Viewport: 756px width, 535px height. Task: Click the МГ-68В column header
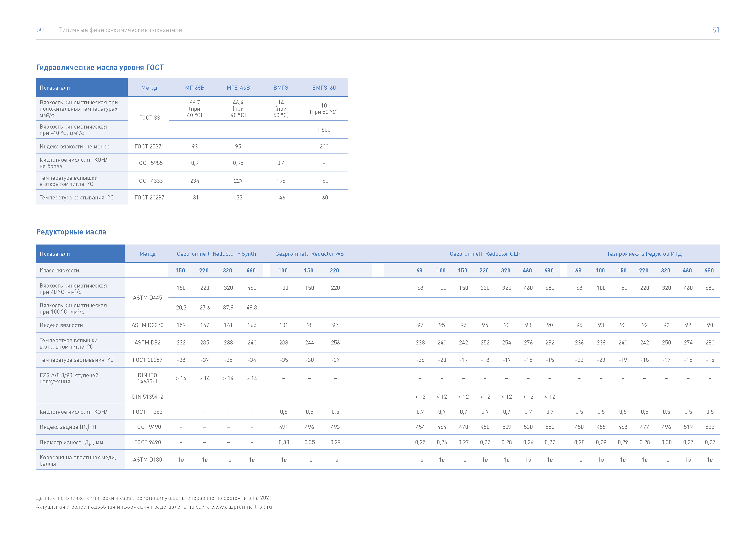point(194,88)
